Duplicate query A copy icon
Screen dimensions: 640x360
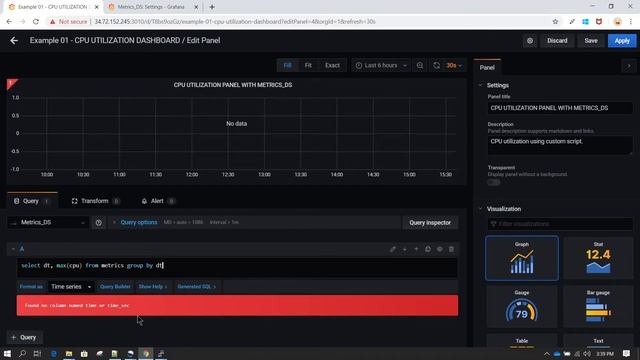click(x=428, y=249)
